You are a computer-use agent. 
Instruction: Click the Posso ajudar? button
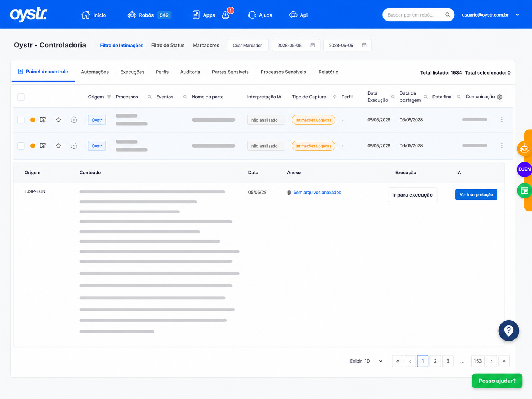click(x=497, y=381)
